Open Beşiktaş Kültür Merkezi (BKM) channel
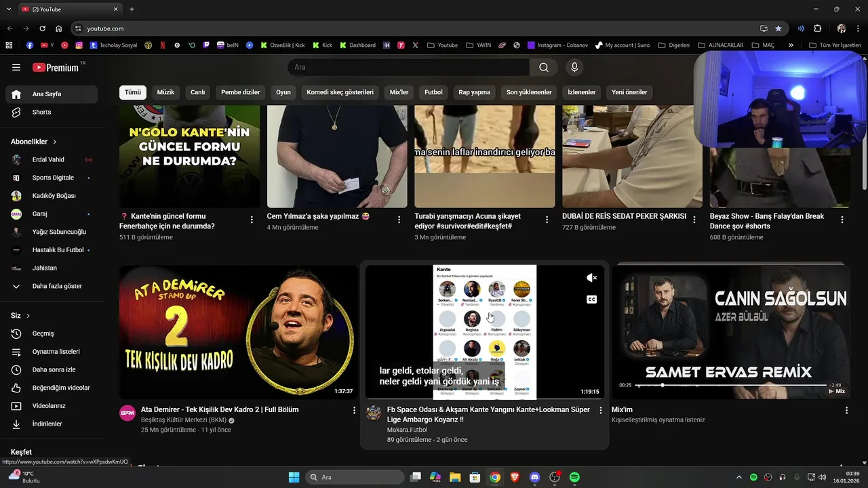 click(x=184, y=420)
